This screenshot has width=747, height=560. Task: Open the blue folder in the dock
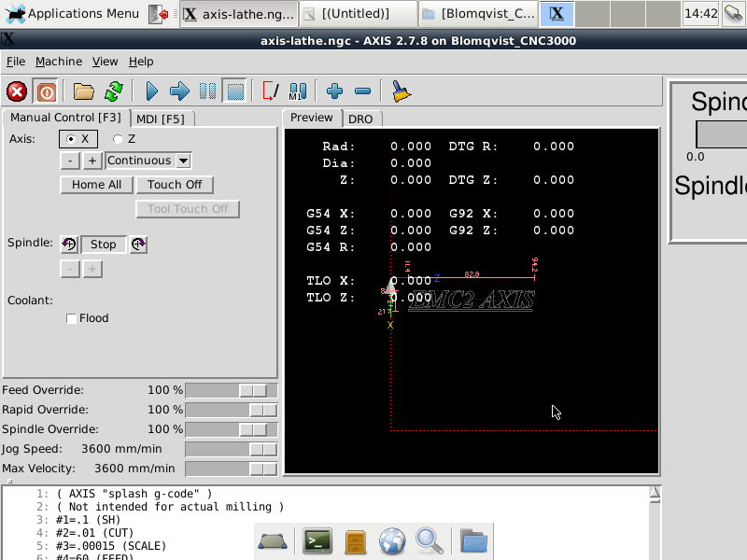474,542
